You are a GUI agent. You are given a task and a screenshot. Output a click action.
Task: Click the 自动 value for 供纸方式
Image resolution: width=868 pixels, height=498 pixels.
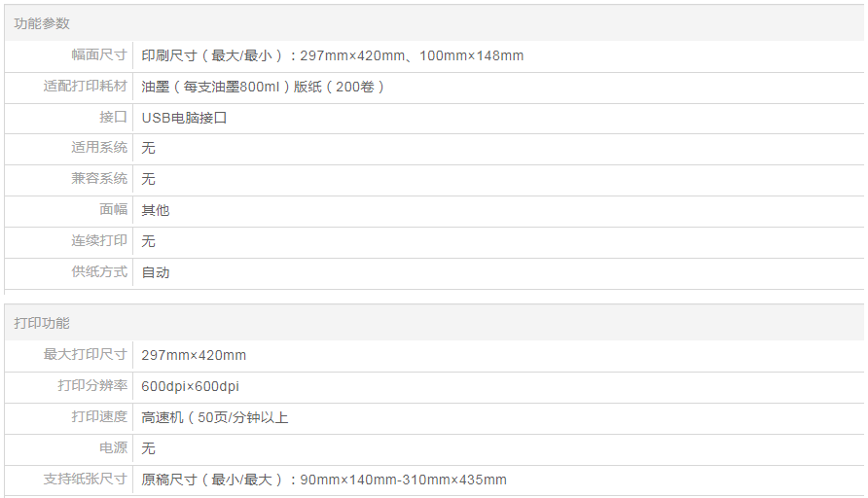click(x=156, y=272)
